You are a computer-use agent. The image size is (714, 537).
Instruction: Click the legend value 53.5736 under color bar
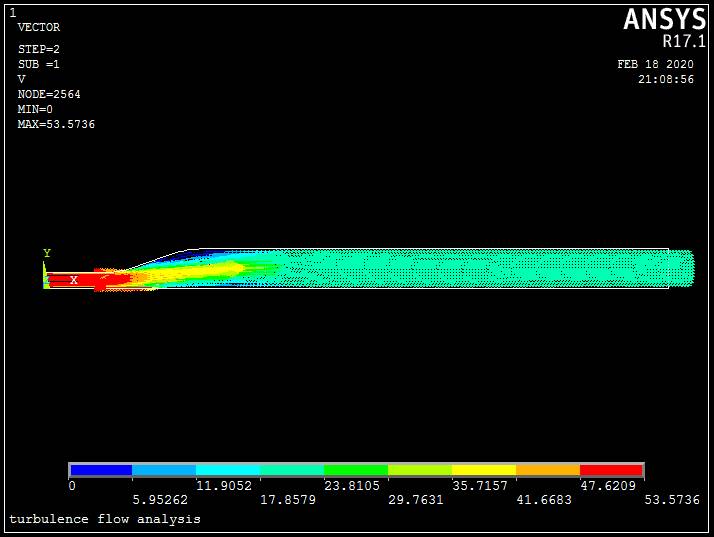pos(672,500)
